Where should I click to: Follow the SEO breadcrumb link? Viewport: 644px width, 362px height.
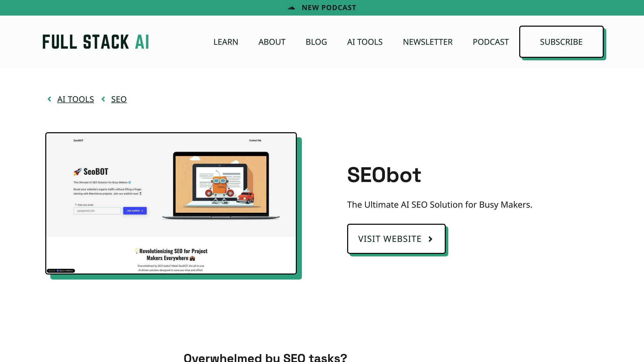(x=119, y=99)
